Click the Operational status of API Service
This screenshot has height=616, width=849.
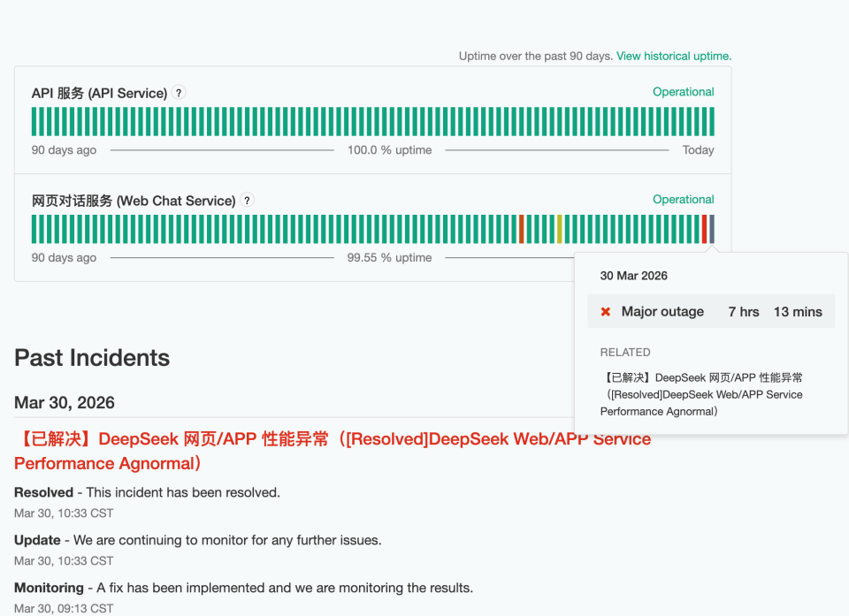point(683,92)
